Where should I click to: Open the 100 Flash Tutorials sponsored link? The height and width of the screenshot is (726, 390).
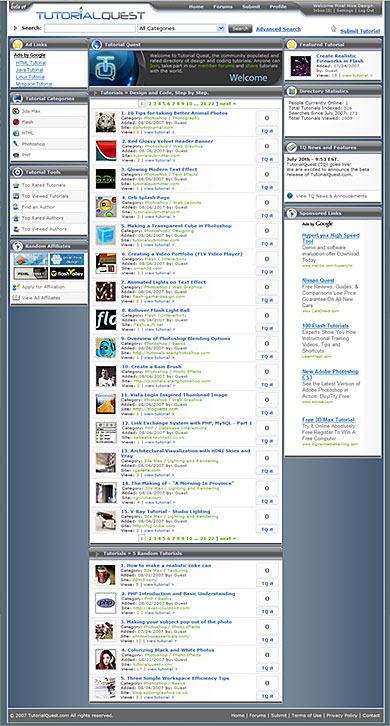[x=326, y=326]
